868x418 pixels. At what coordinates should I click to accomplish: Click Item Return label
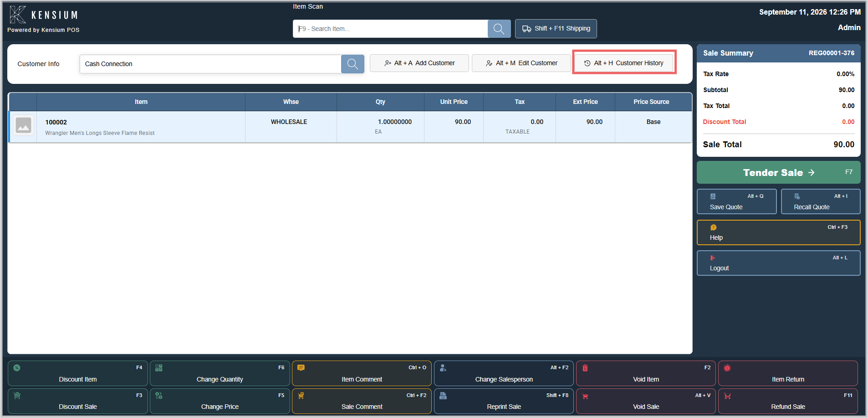click(x=788, y=379)
